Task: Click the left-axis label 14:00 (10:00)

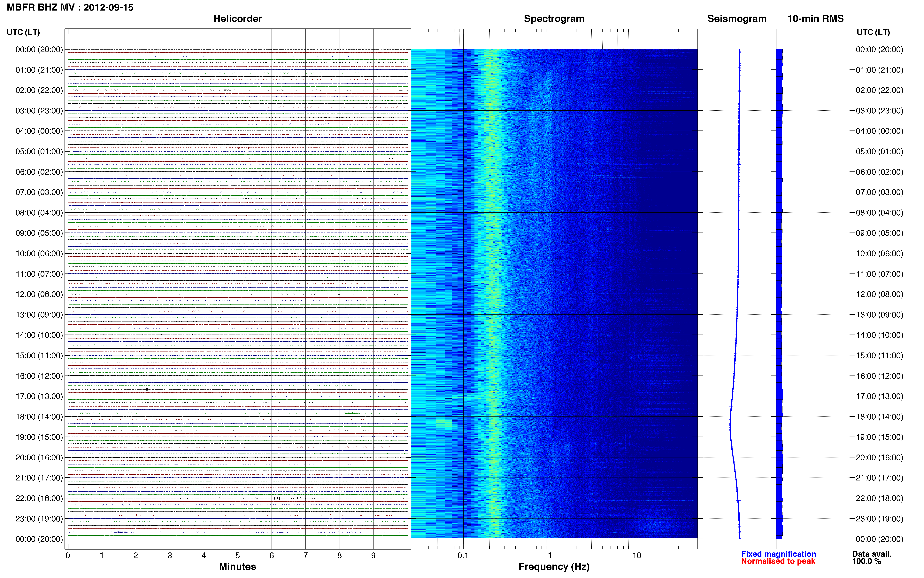Action: [39, 335]
